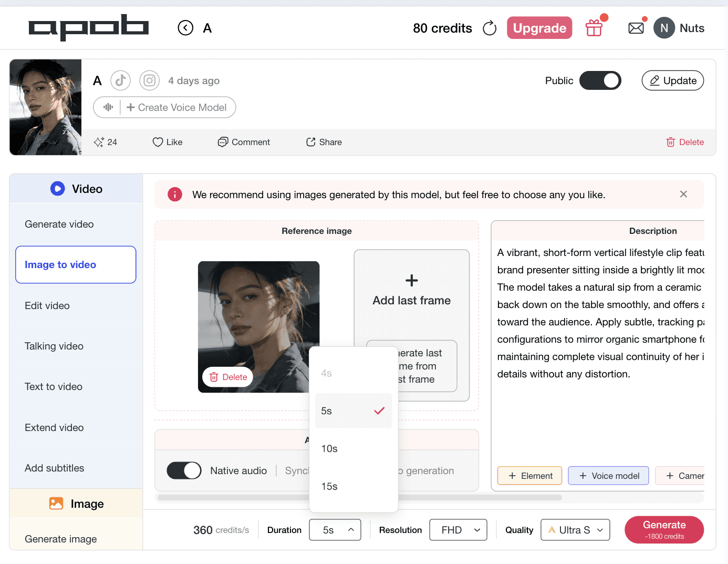Toggle the Native audio switch
This screenshot has width=728, height=564.
(x=184, y=470)
